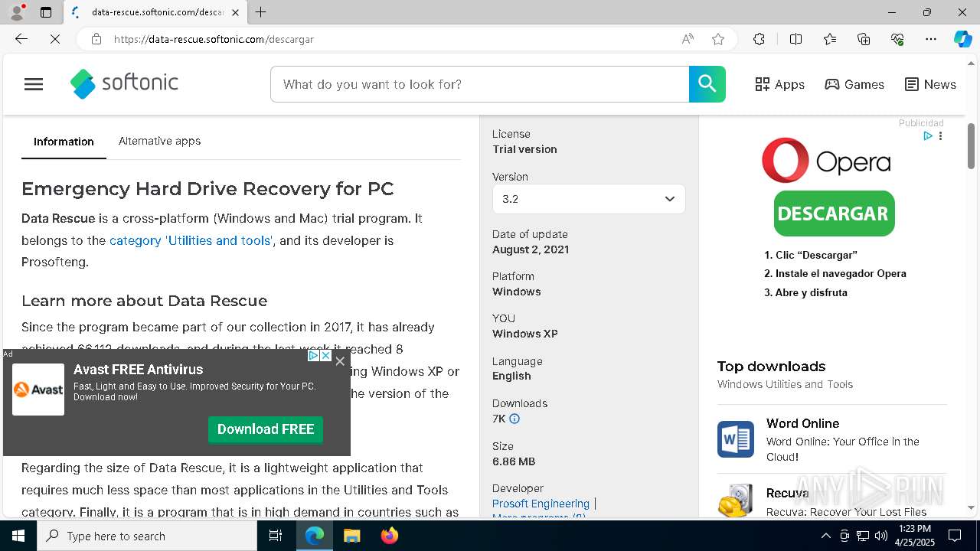The width and height of the screenshot is (980, 551).
Task: Open Opera ad options menu dots
Action: point(940,135)
